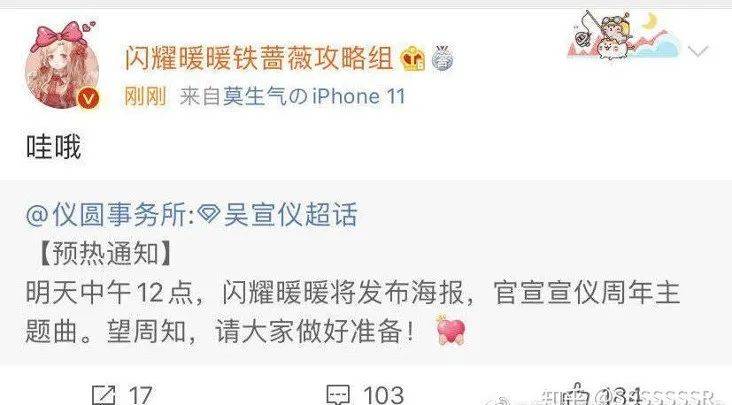This screenshot has width=732, height=405.
Task: Expand the post options chevron
Action: click(x=698, y=50)
